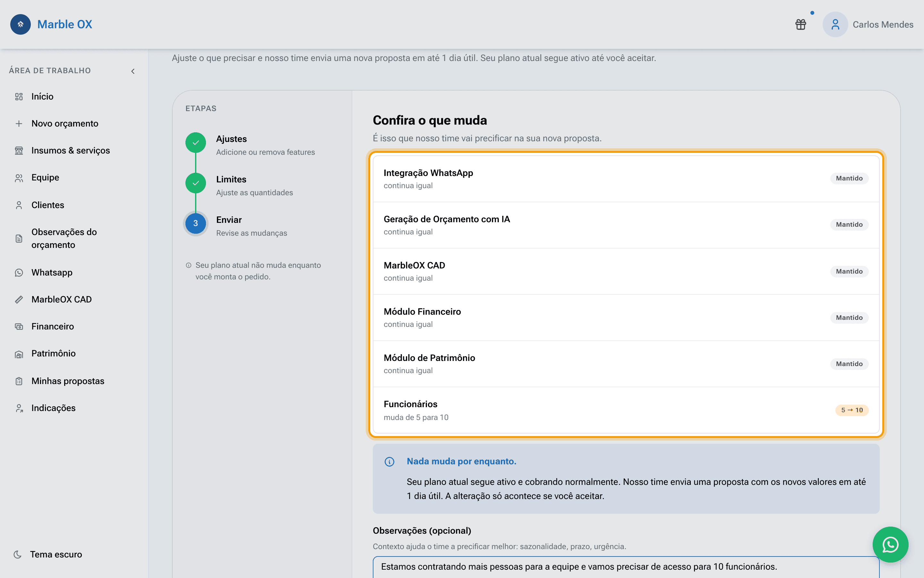Click Carlos Mendes user name
The width and height of the screenshot is (924, 578).
[x=883, y=24]
